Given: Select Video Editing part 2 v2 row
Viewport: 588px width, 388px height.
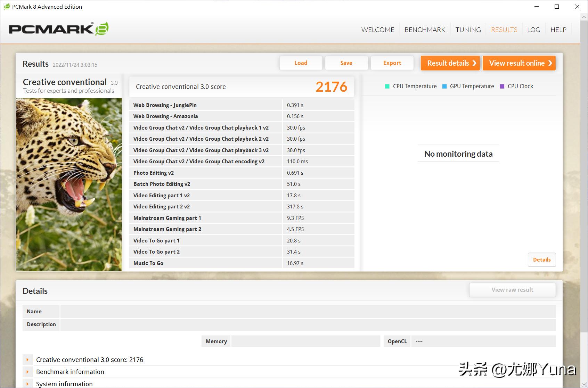Looking at the screenshot, I should click(x=242, y=207).
